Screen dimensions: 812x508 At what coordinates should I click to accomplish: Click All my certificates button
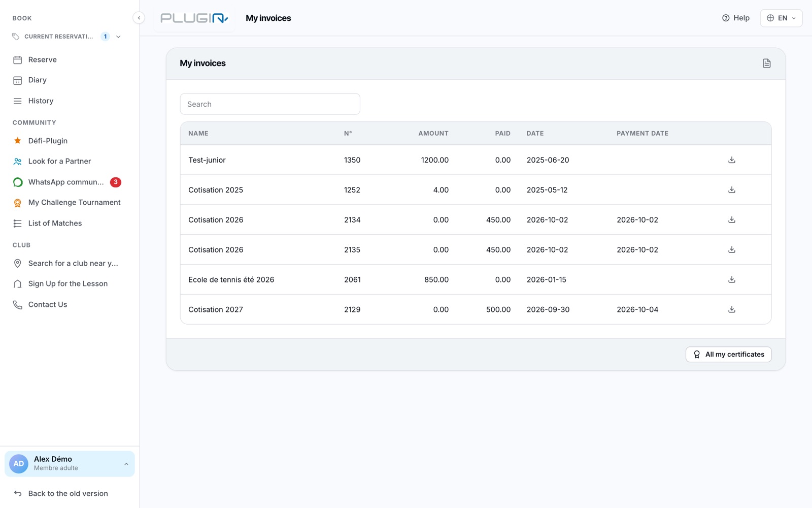[x=728, y=355]
